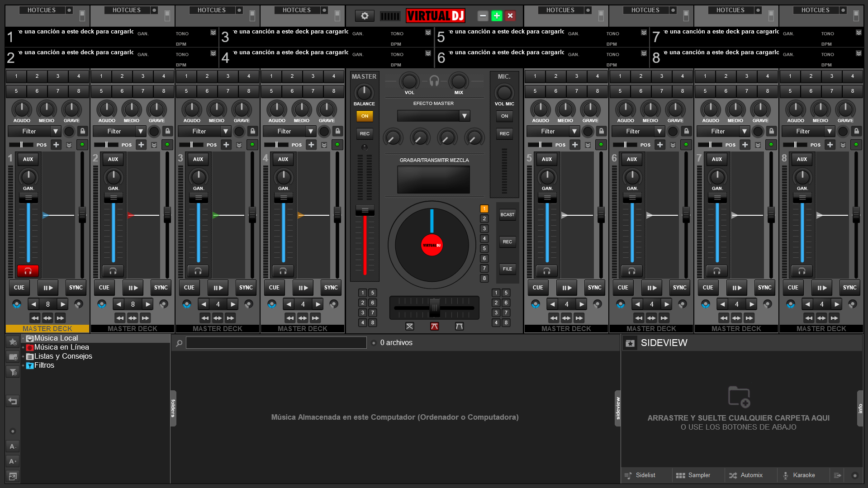Image resolution: width=868 pixels, height=488 pixels.
Task: Double the loop length on deck 1
Action: point(63,304)
